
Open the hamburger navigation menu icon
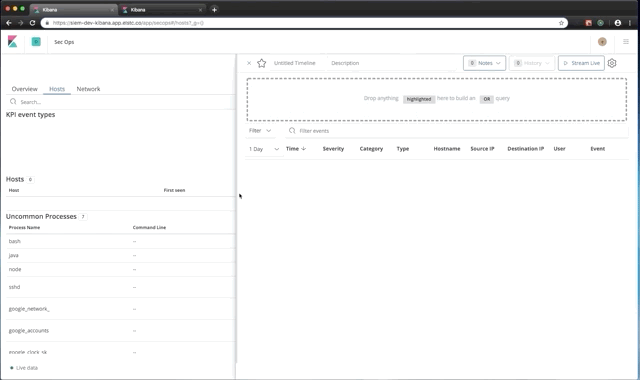tap(626, 42)
